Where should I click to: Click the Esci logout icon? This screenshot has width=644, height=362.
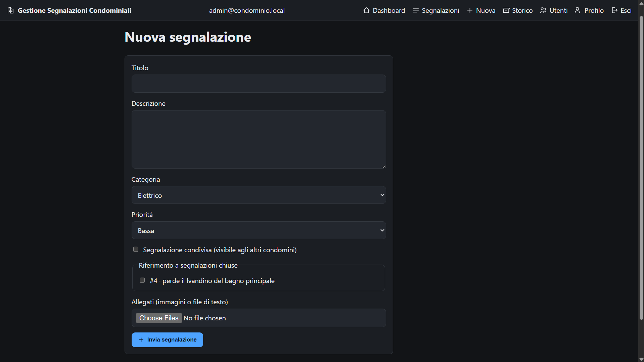point(614,10)
